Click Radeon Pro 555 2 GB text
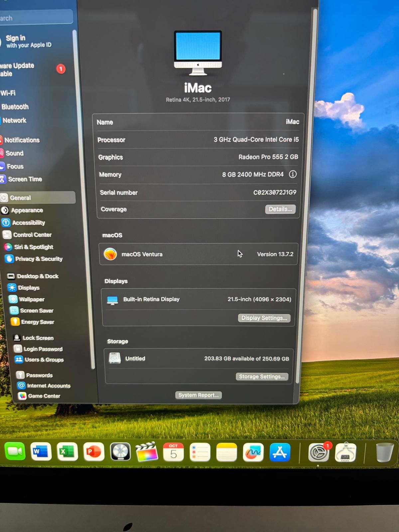The image size is (399, 532). [x=268, y=157]
